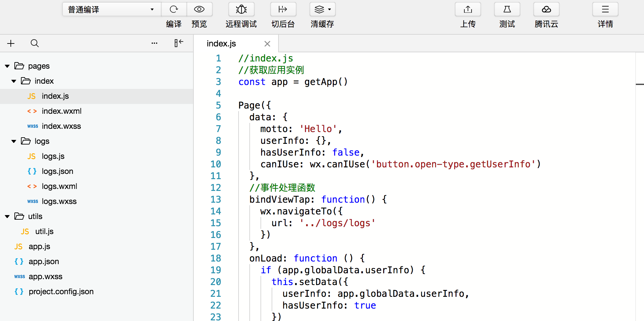The height and width of the screenshot is (321, 644).
Task: Collapse the index folder arrow
Action: pyautogui.click(x=14, y=81)
